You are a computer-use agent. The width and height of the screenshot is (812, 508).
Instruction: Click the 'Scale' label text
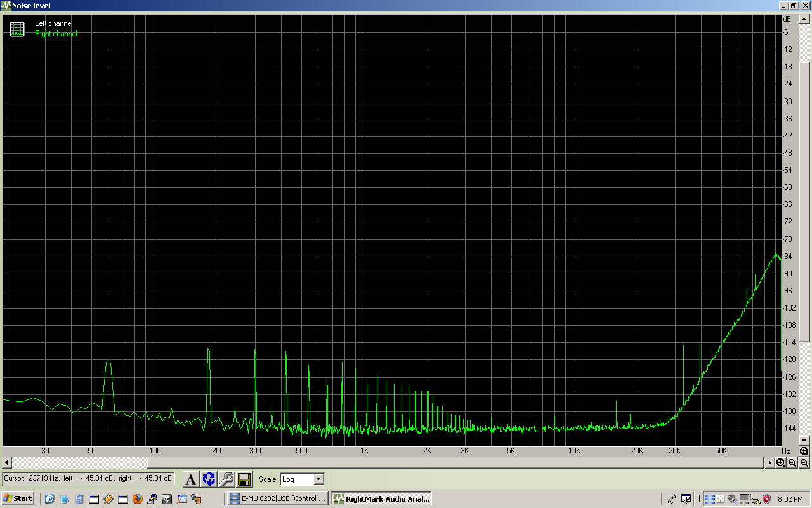(x=267, y=479)
